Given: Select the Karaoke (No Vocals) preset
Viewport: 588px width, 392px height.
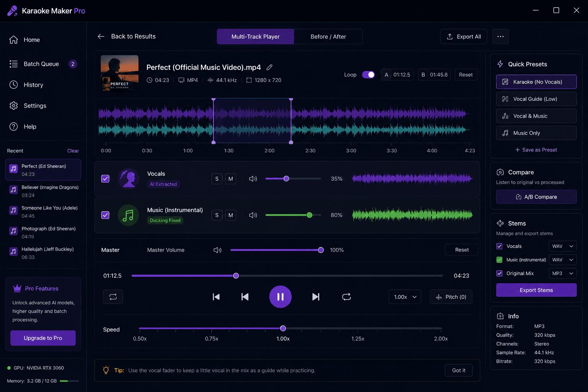Looking at the screenshot, I should coord(536,82).
